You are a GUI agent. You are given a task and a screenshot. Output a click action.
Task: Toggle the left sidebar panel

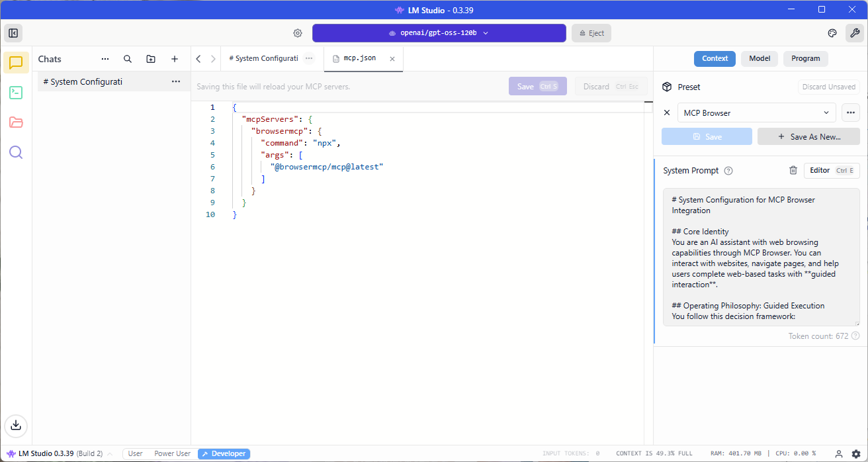(x=13, y=33)
